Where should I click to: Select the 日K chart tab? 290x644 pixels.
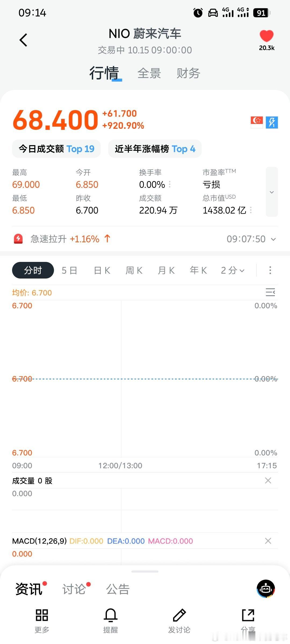102,270
